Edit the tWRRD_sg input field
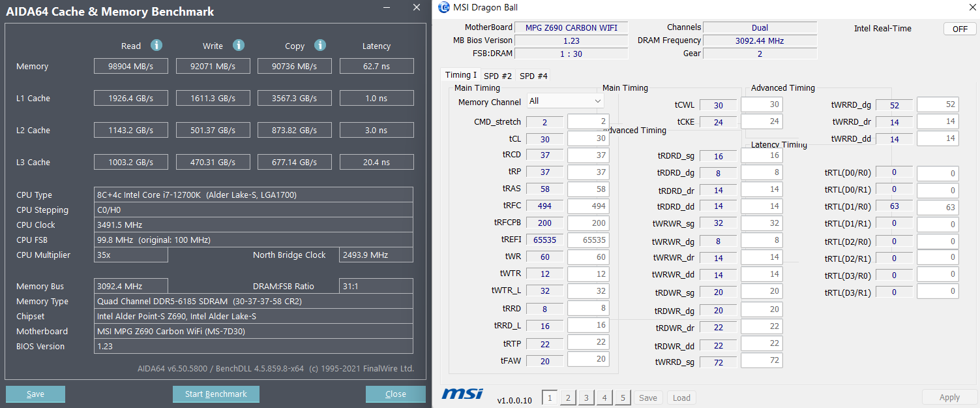The width and height of the screenshot is (980, 408). coord(762,360)
